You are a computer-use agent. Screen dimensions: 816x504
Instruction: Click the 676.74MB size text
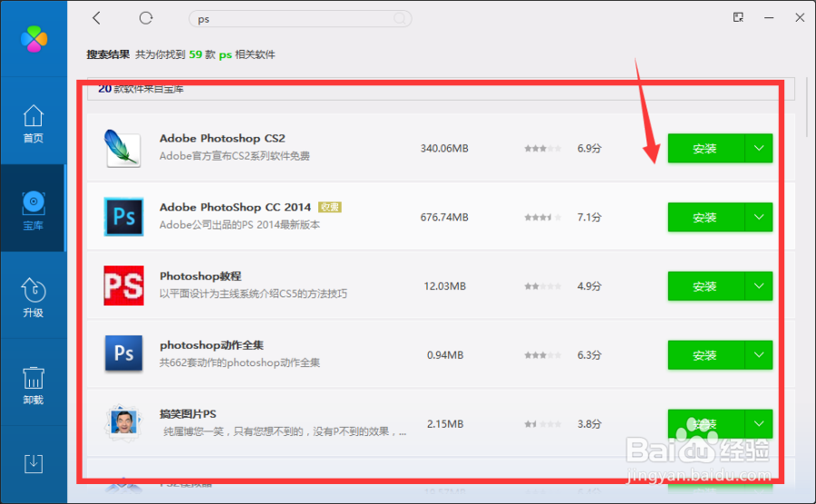coord(444,217)
